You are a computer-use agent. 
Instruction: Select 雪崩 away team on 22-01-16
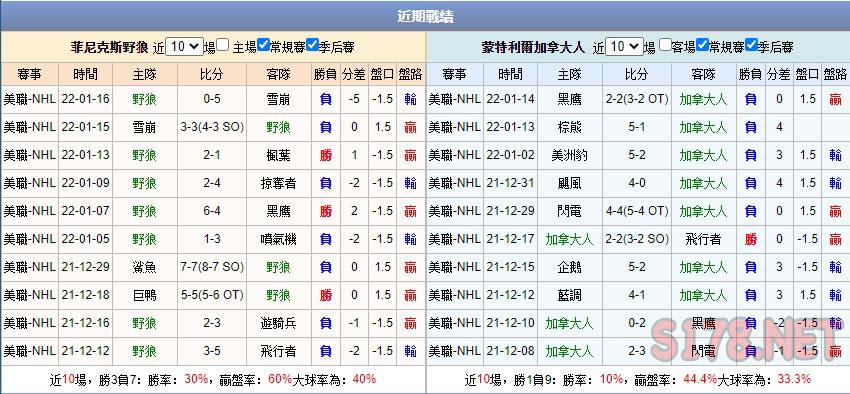point(278,99)
